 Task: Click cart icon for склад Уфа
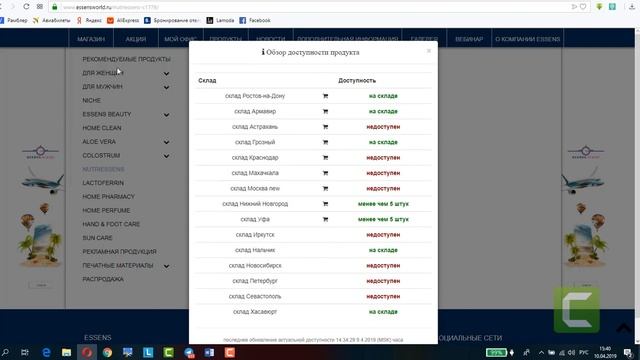click(x=325, y=219)
